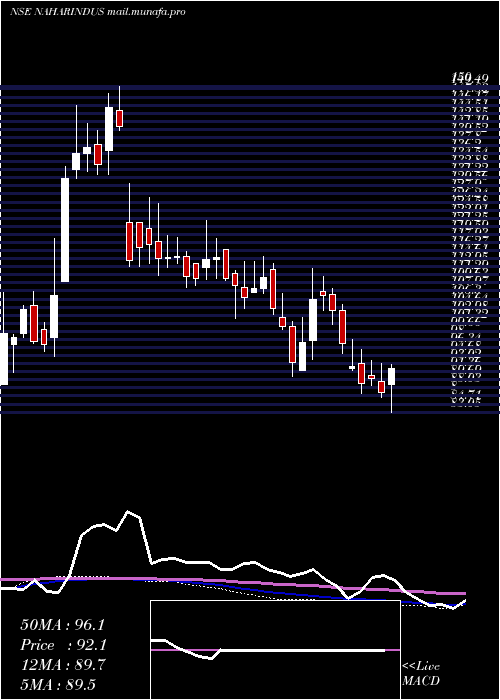Image resolution: width=500 pixels, height=700 pixels.
Task: Click the '5MA : 89.5' label
Action: coord(58,685)
